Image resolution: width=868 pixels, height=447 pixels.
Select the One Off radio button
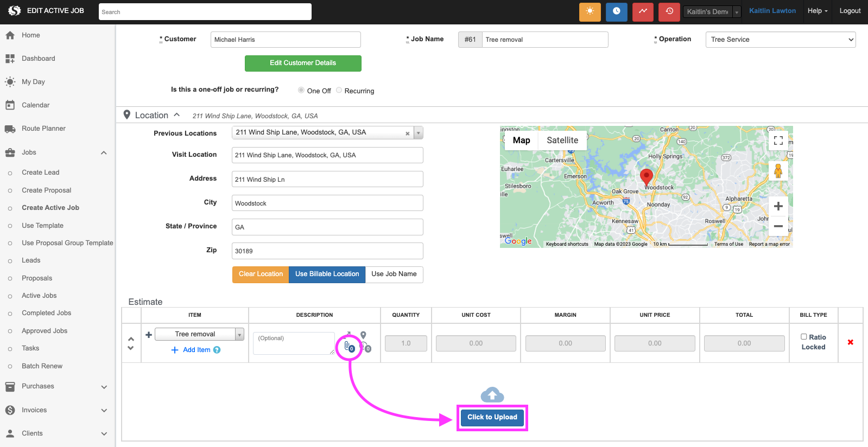pos(301,91)
